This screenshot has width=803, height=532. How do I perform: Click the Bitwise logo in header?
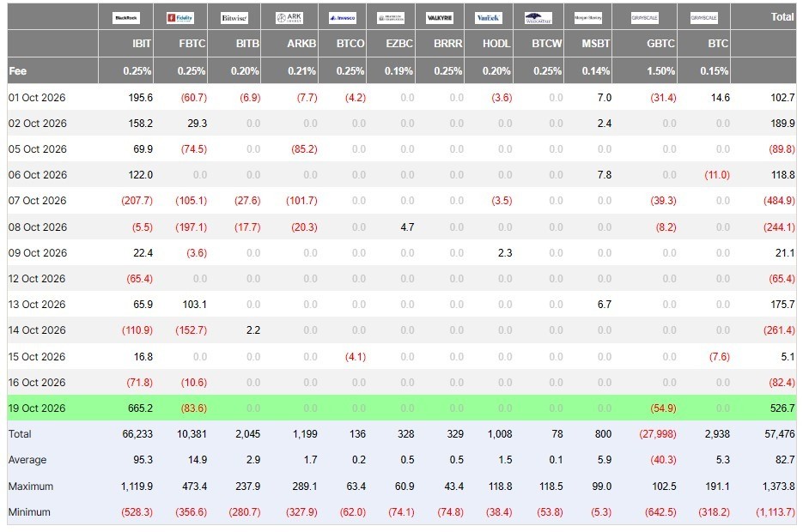234,18
